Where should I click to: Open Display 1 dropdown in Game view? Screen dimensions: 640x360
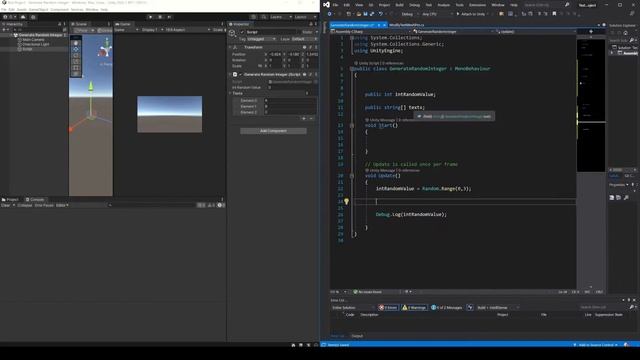[152, 30]
